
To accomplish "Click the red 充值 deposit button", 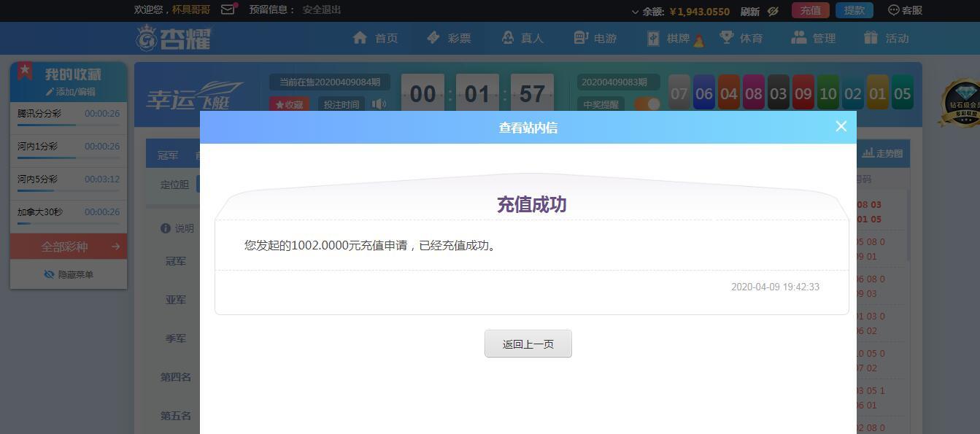I will [x=810, y=10].
